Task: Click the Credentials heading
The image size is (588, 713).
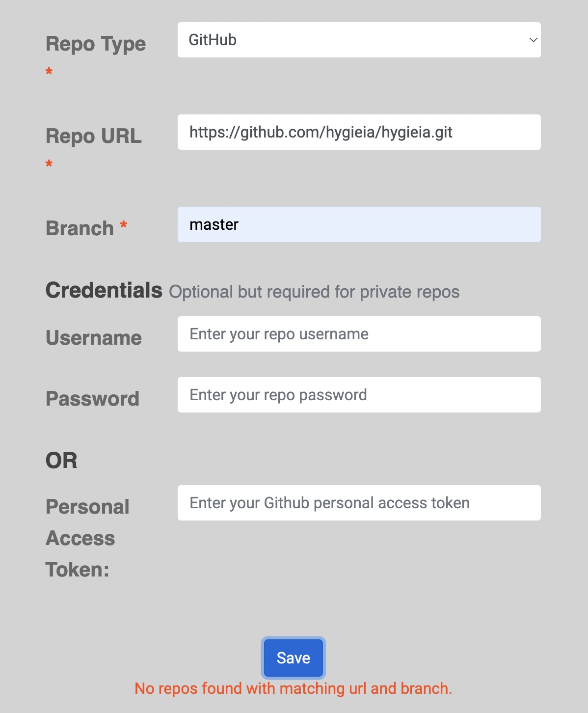Action: point(104,290)
